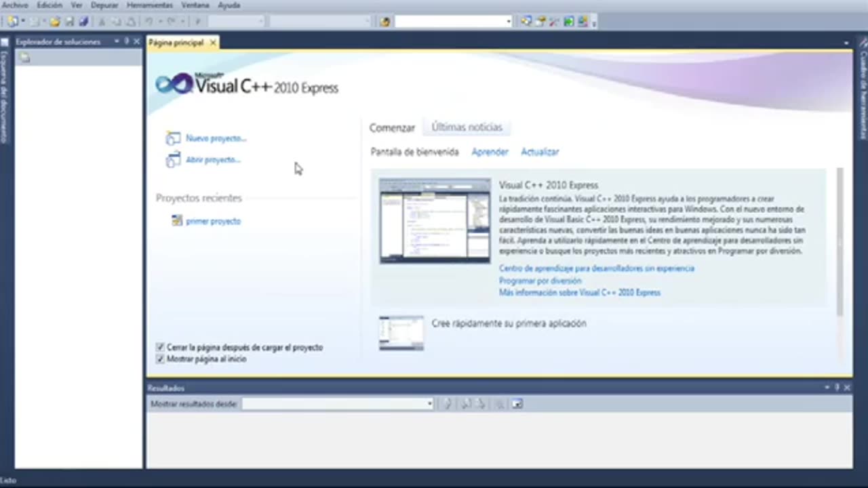Click the Toolbox wrench toolbar icon
This screenshot has width=868, height=488.
point(554,22)
